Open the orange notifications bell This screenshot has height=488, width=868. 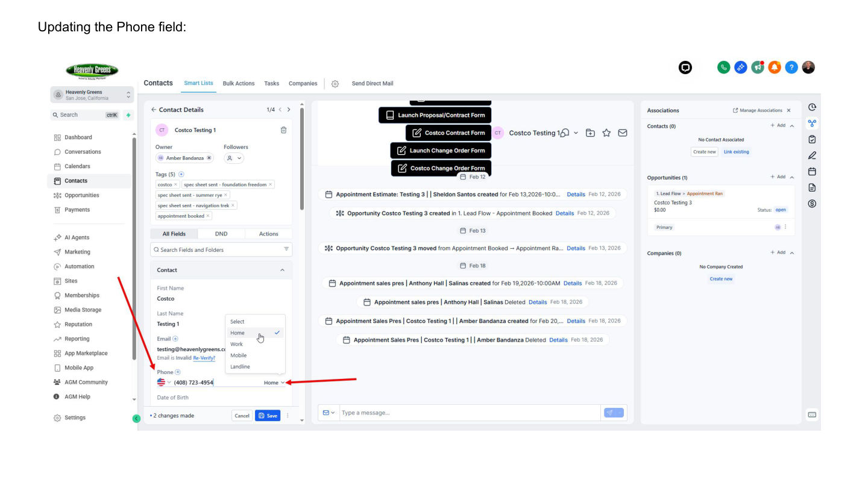775,67
